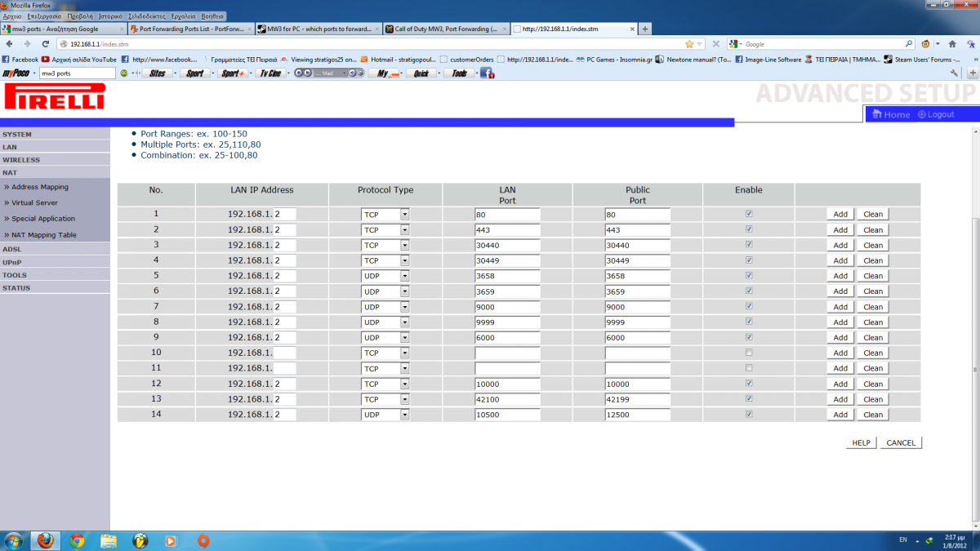The width and height of the screenshot is (980, 551).
Task: Bookmark this page with the star icon
Action: tap(689, 44)
